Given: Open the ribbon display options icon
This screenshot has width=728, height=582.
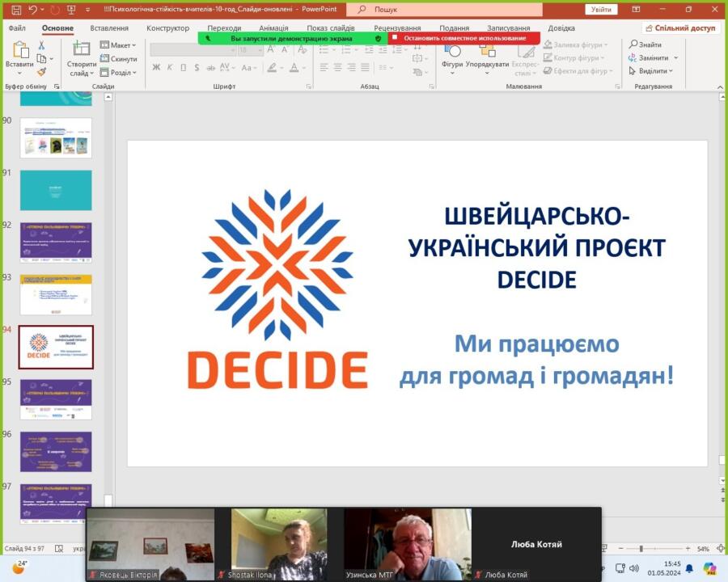Looking at the screenshot, I should tap(636, 9).
